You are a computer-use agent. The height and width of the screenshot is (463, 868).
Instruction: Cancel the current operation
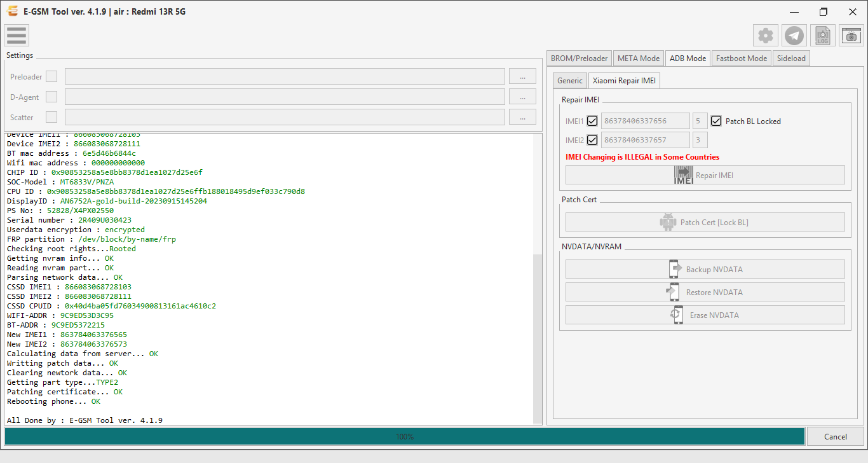(836, 436)
